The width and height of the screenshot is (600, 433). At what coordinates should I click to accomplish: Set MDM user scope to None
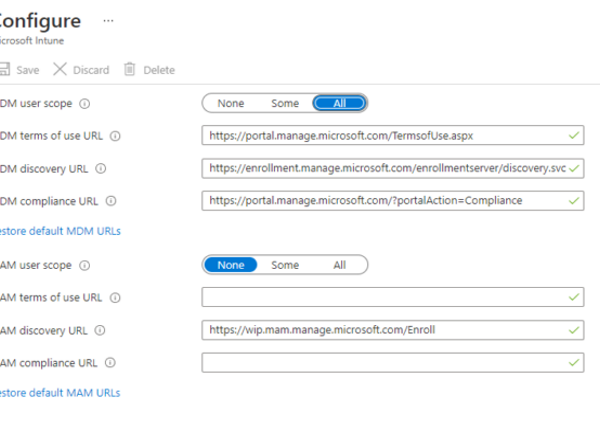click(x=231, y=103)
